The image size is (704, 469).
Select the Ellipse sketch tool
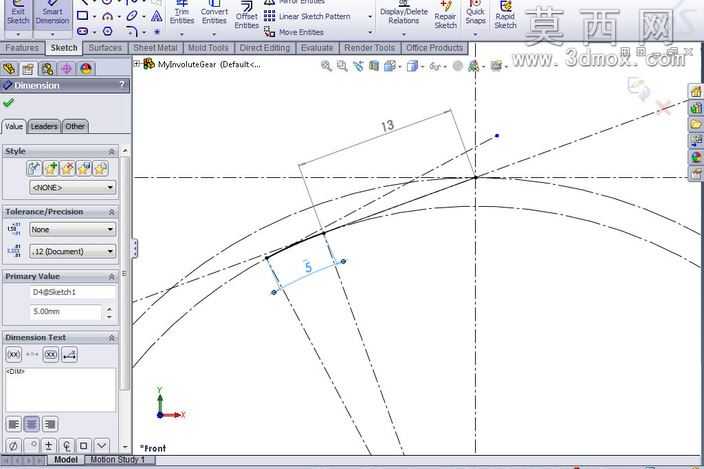tap(132, 16)
